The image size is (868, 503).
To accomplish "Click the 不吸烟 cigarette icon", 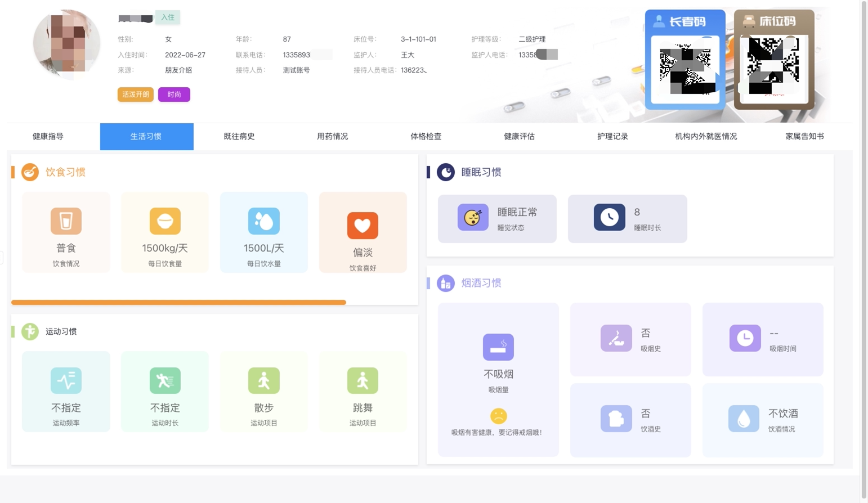I will tap(498, 347).
